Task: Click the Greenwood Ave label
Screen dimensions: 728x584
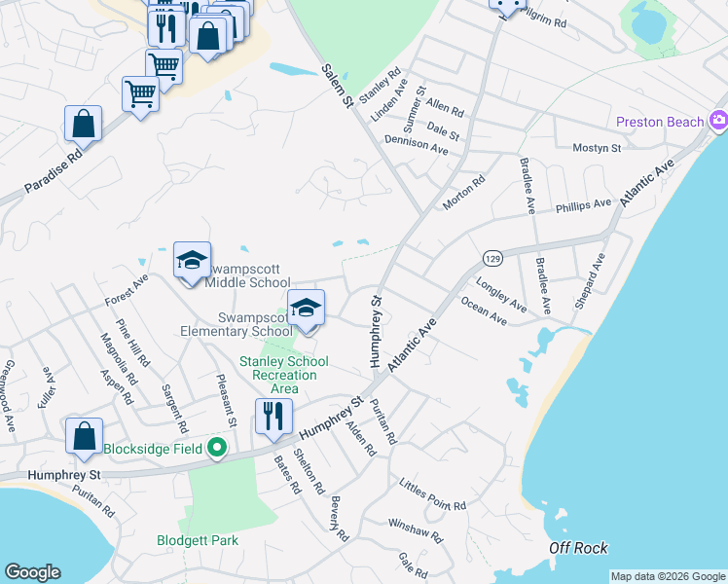Action: pos(8,396)
